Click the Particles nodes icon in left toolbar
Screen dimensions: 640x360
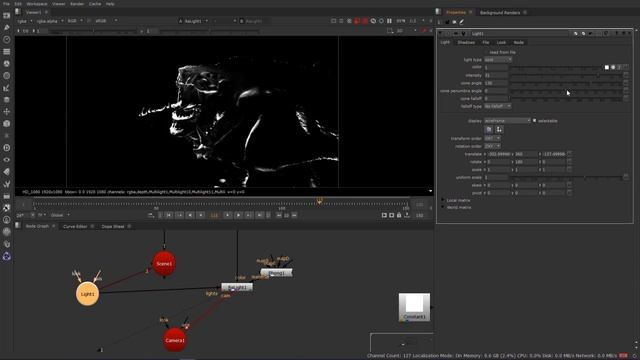(7, 136)
